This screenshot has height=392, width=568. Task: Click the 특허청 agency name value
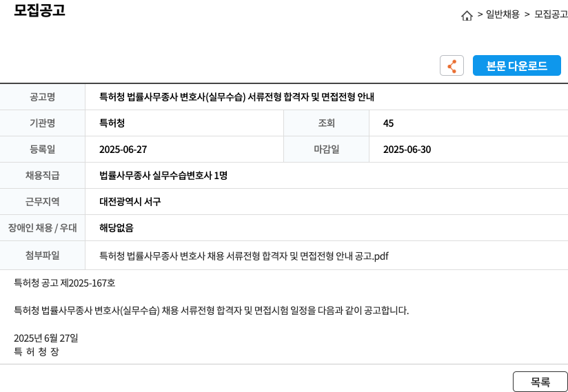coord(112,123)
